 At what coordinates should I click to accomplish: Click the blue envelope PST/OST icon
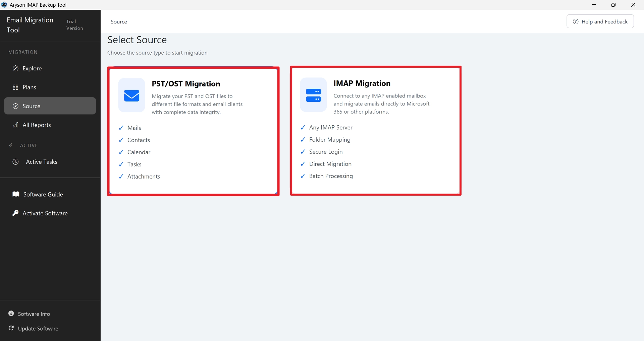coord(131,95)
